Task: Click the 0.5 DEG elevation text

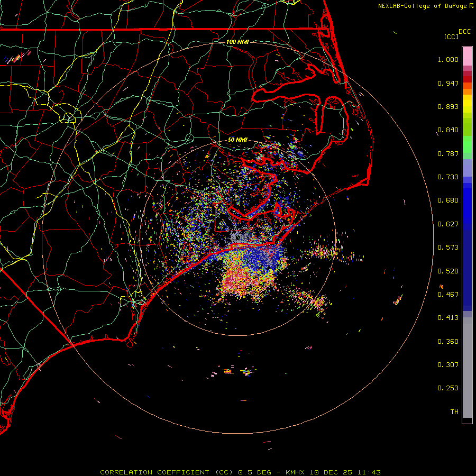Action: tap(255, 472)
